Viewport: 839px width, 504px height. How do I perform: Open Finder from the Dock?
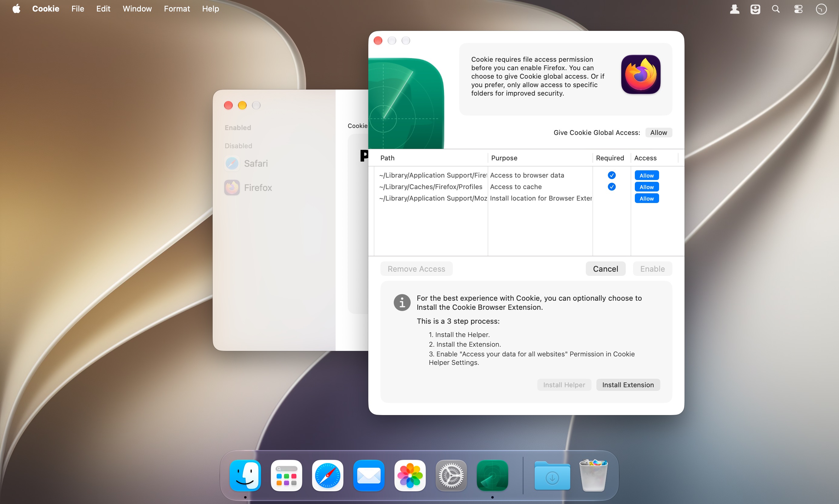[x=245, y=476]
